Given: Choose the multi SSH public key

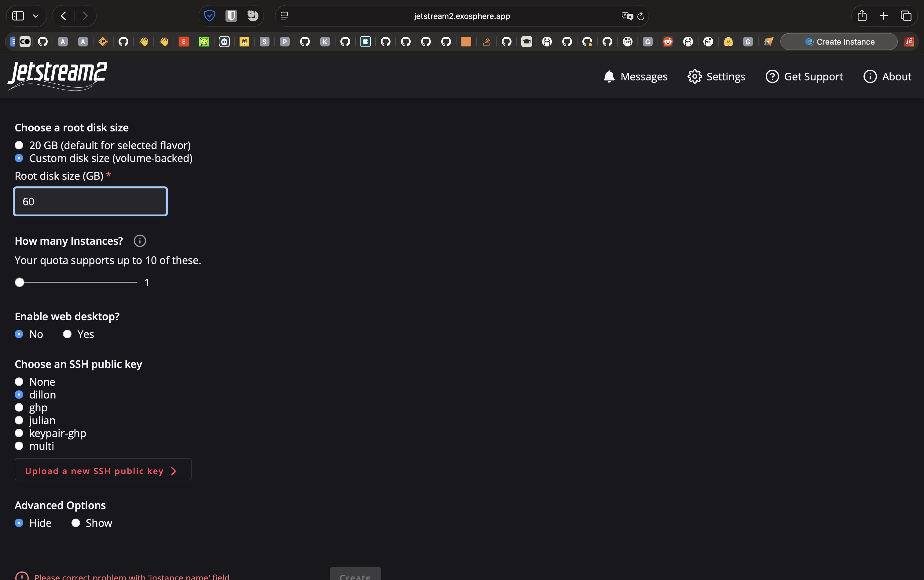Looking at the screenshot, I should (x=19, y=446).
